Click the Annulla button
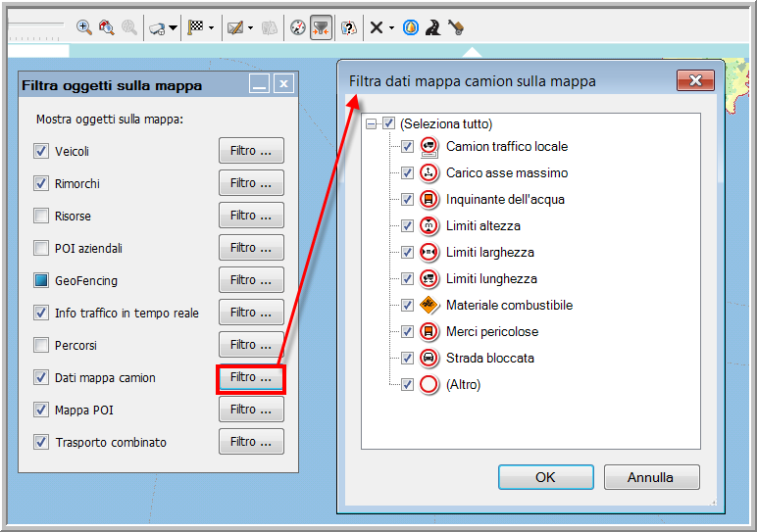Image resolution: width=757 pixels, height=532 pixels. 651,477
